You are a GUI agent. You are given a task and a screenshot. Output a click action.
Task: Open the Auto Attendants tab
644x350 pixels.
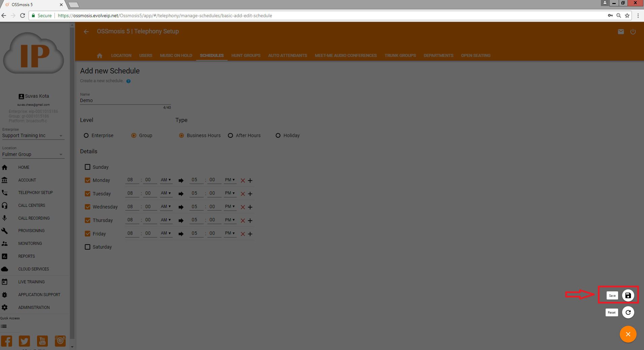[287, 56]
